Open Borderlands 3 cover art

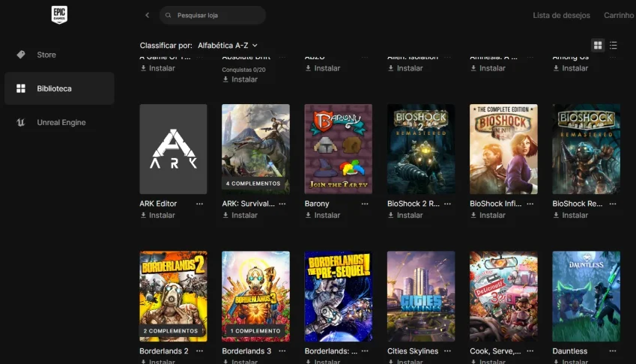pyautogui.click(x=256, y=297)
